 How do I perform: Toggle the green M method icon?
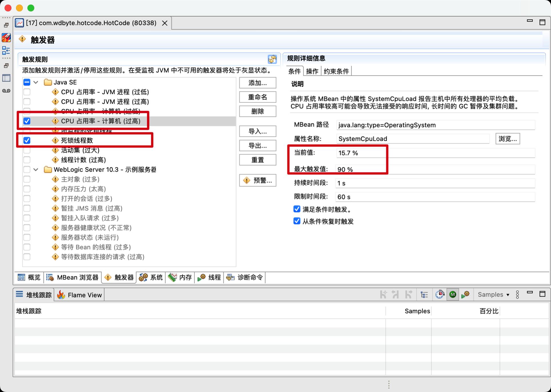pyautogui.click(x=452, y=294)
